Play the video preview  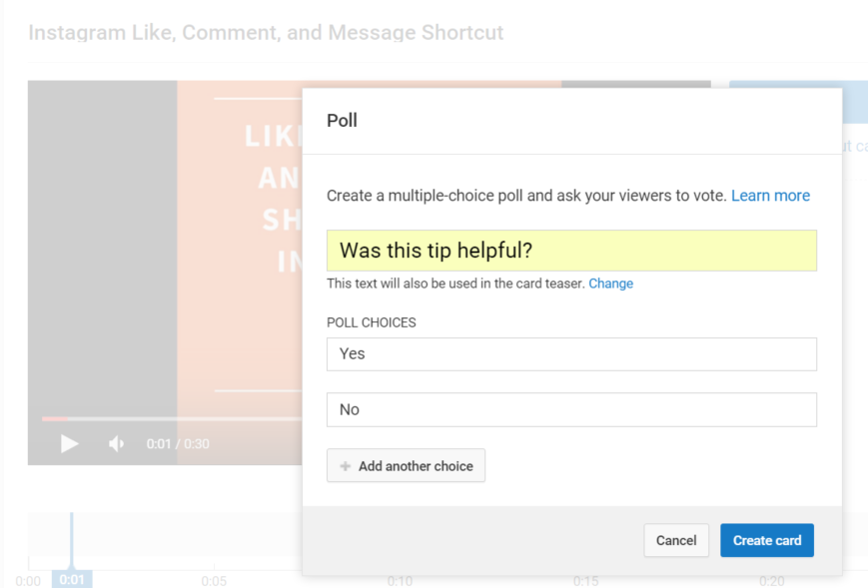click(x=69, y=443)
